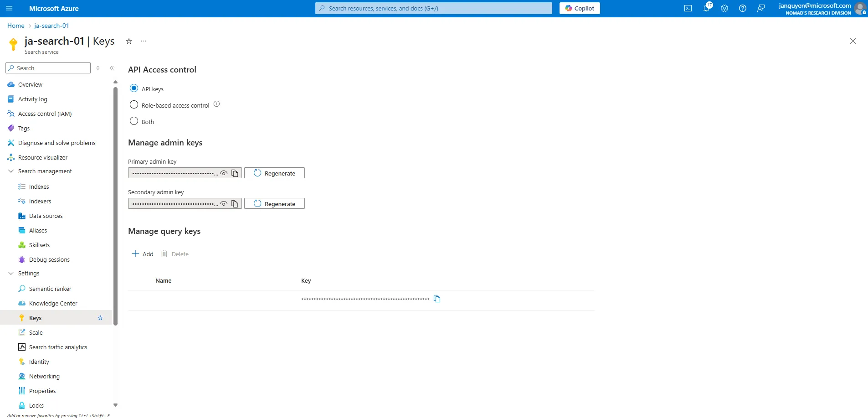Open Cloud Shell from top bar
This screenshot has width=868, height=419.
(x=688, y=8)
